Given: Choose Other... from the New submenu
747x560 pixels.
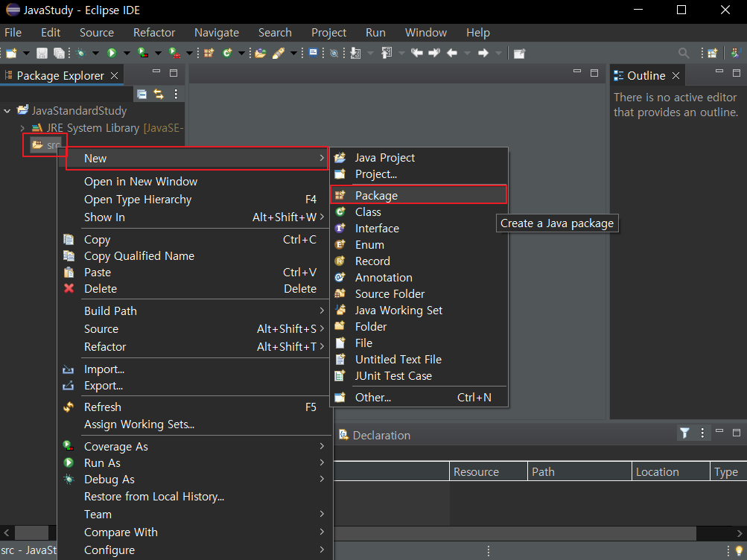Looking at the screenshot, I should [x=419, y=397].
